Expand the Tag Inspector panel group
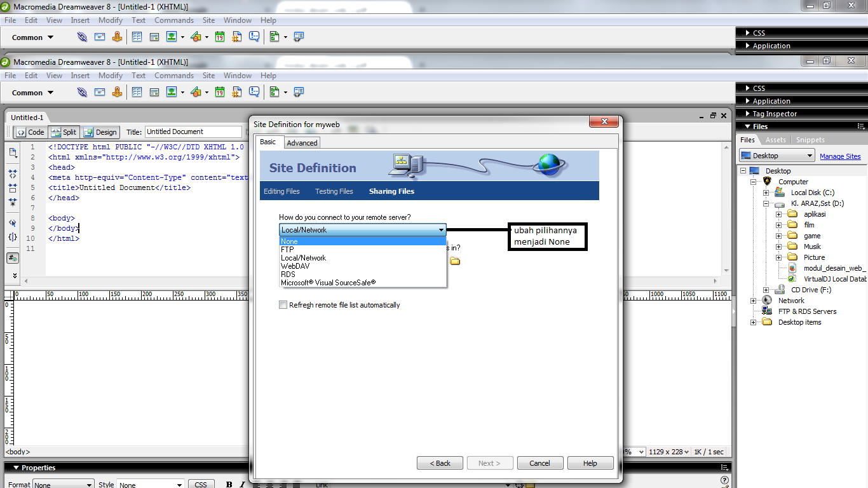Image resolution: width=868 pixels, height=488 pixels. click(x=775, y=114)
